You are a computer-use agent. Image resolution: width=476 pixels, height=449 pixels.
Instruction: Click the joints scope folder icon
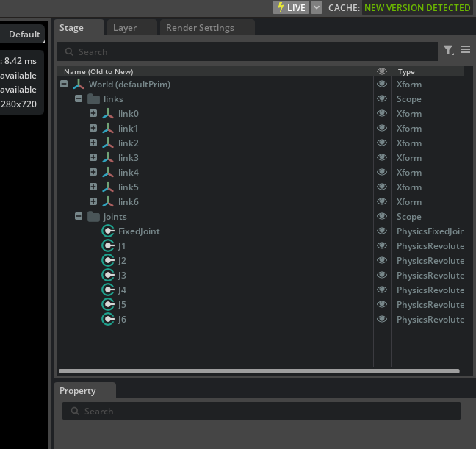tap(93, 217)
